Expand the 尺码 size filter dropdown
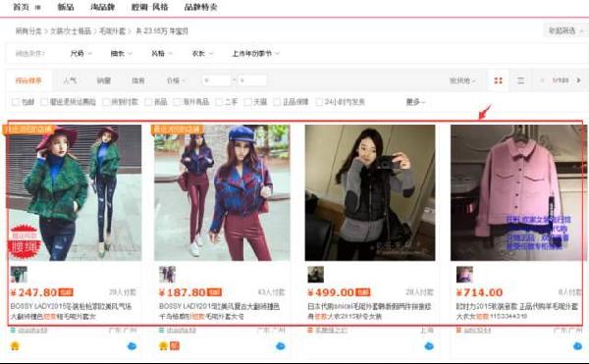Viewport: 589px width, 364px height. coord(80,53)
